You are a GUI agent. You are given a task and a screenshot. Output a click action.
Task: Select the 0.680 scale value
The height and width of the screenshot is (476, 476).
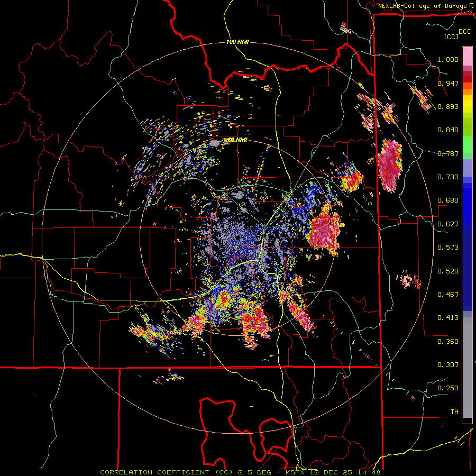[448, 200]
